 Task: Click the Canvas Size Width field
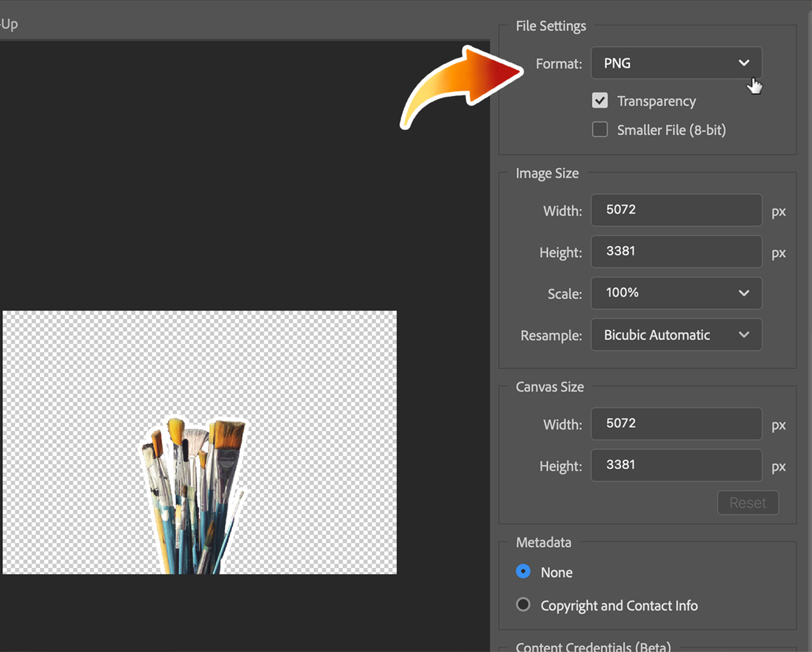(676, 424)
